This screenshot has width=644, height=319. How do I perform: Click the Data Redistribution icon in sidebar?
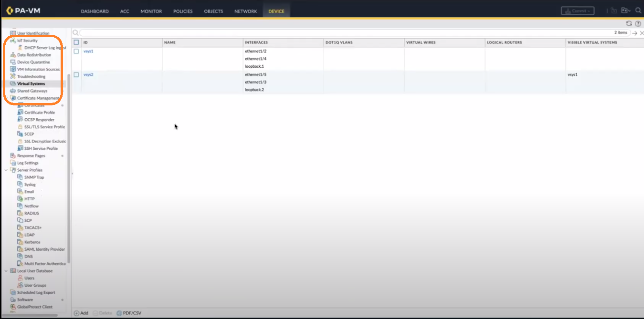pos(13,55)
